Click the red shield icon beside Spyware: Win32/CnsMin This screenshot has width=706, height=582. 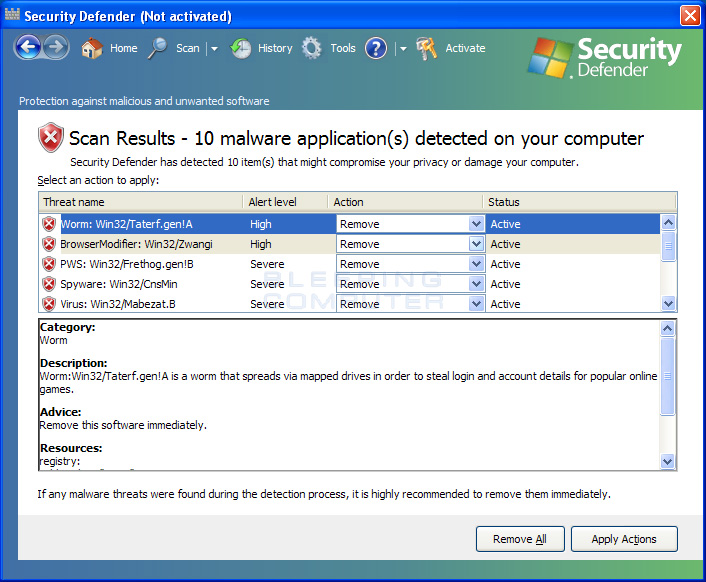[x=49, y=284]
